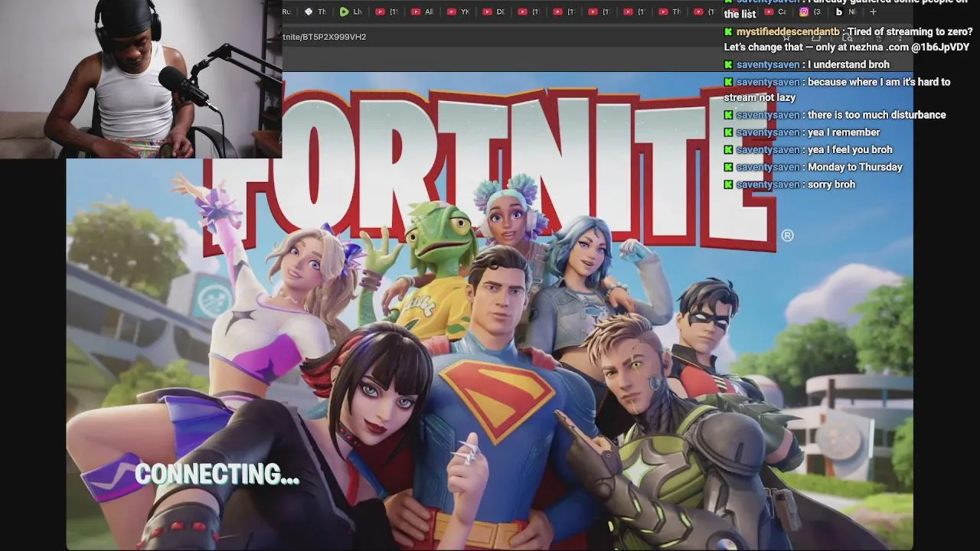Viewport: 980px width, 551px height.
Task: Switch to the 'Ni' browser tab
Action: (845, 11)
